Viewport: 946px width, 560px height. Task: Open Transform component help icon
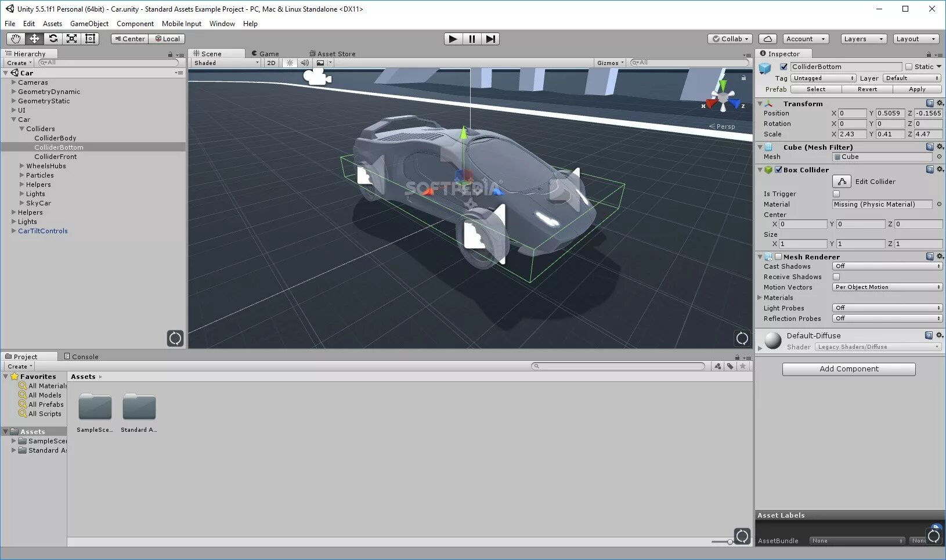click(x=930, y=103)
